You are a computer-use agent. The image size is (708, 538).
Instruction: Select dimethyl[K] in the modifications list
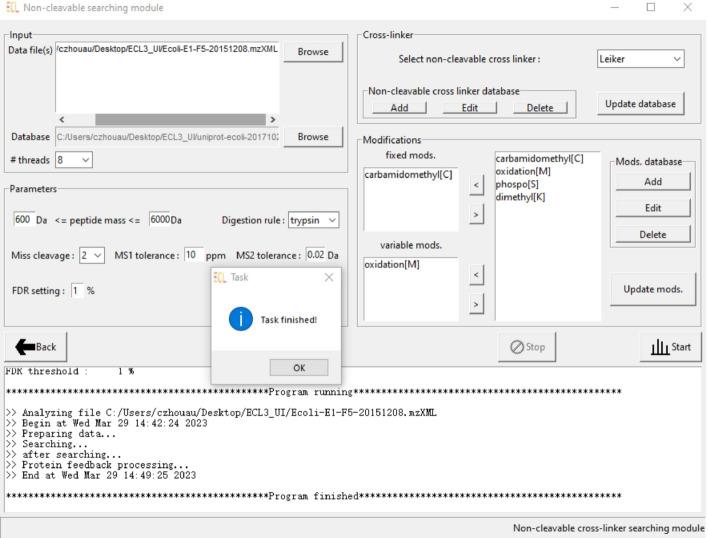pos(518,197)
